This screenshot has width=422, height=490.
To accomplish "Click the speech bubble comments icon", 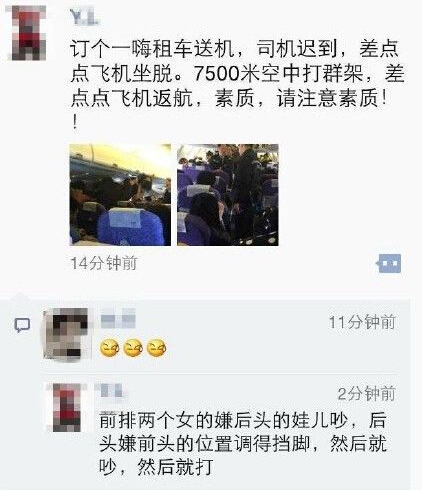I will [x=23, y=325].
